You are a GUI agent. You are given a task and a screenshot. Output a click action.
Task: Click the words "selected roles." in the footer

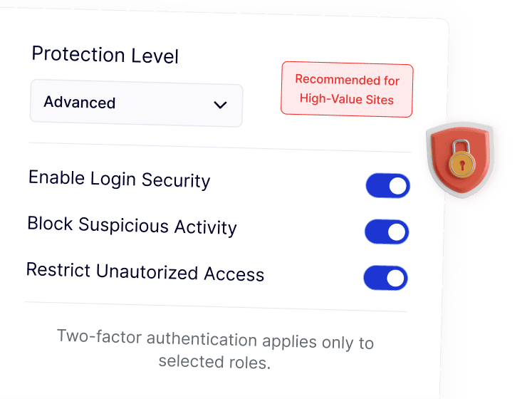214,361
